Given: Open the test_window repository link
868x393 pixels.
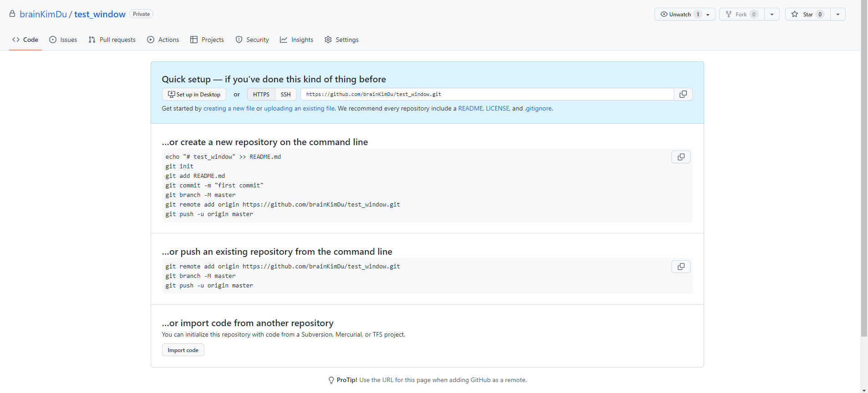Looking at the screenshot, I should [100, 14].
